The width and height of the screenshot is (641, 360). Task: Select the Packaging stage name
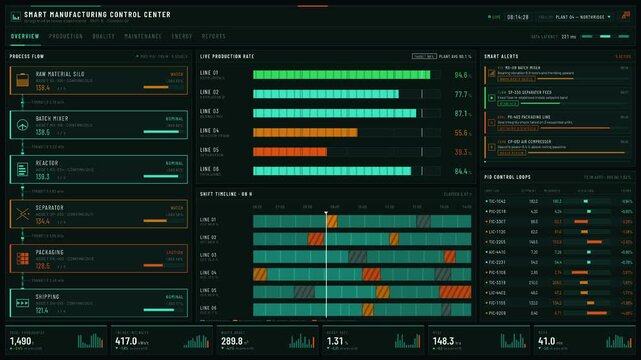(x=49, y=252)
